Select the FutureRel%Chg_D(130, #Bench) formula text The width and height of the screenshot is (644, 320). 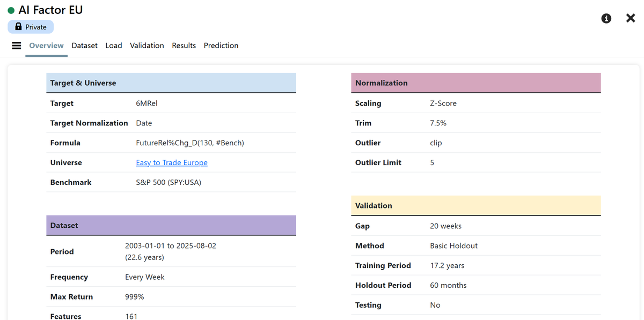click(190, 143)
